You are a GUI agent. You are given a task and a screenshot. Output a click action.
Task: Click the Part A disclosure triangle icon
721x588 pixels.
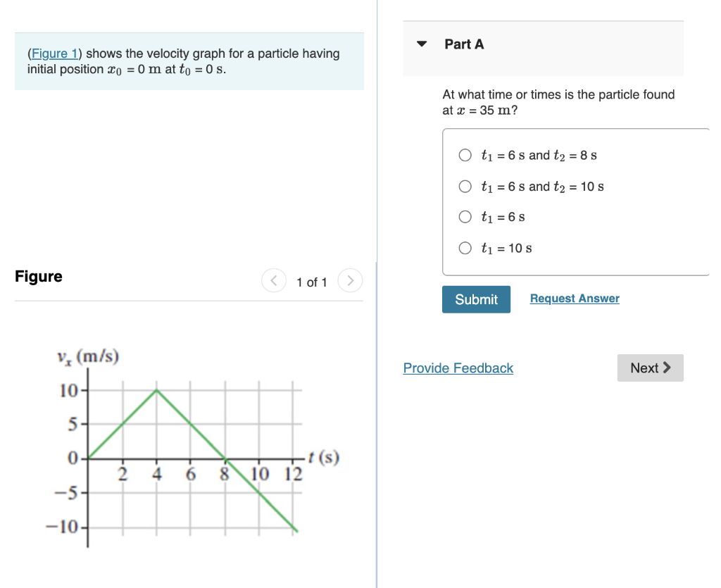(421, 44)
